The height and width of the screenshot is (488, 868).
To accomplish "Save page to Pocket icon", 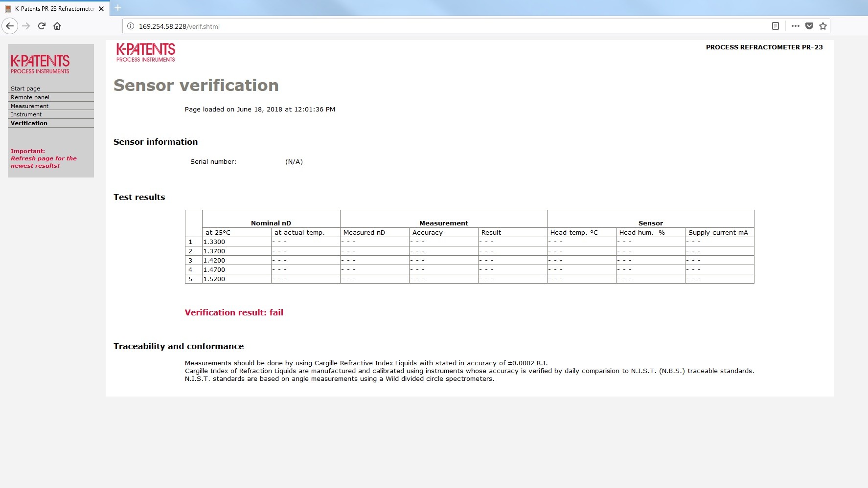I will tap(809, 26).
